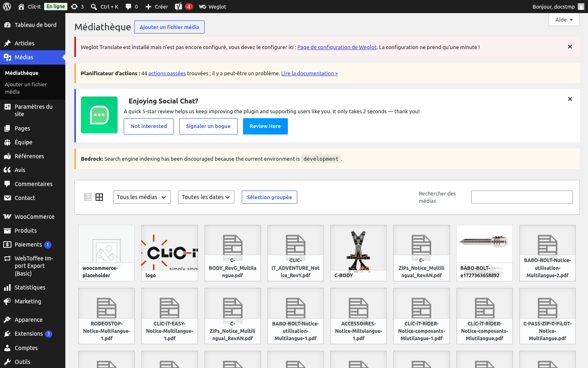Dismiss the Weglot Translate notice
The height and width of the screenshot is (368, 588).
570,47
